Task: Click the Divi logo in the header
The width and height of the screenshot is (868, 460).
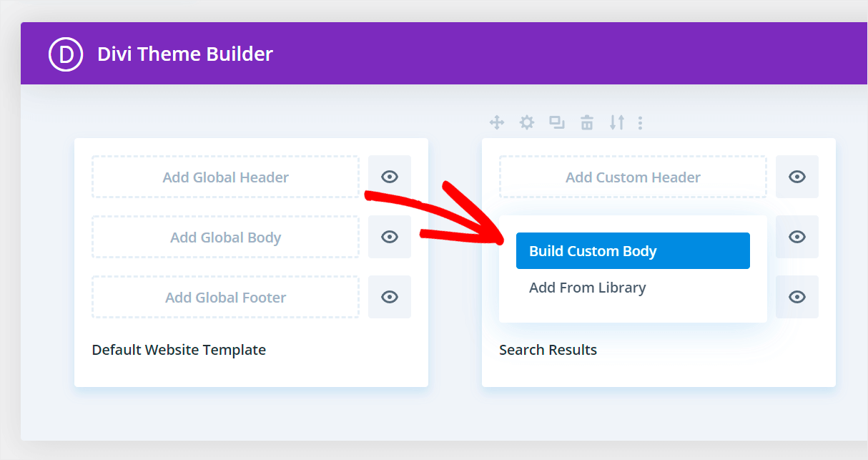Action: (65, 54)
